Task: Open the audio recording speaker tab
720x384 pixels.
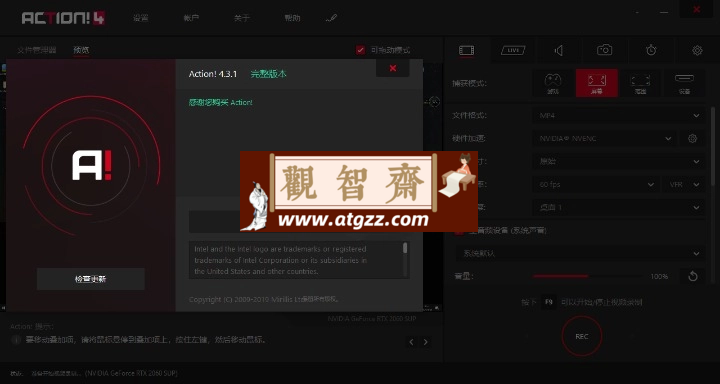Action: [559, 51]
